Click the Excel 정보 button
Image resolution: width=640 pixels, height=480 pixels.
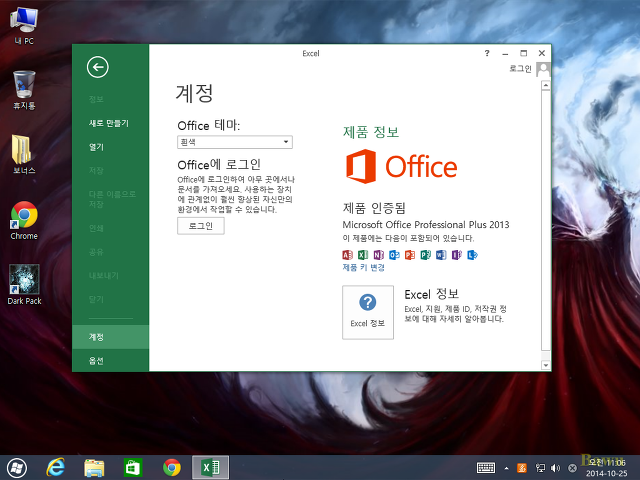tap(368, 312)
